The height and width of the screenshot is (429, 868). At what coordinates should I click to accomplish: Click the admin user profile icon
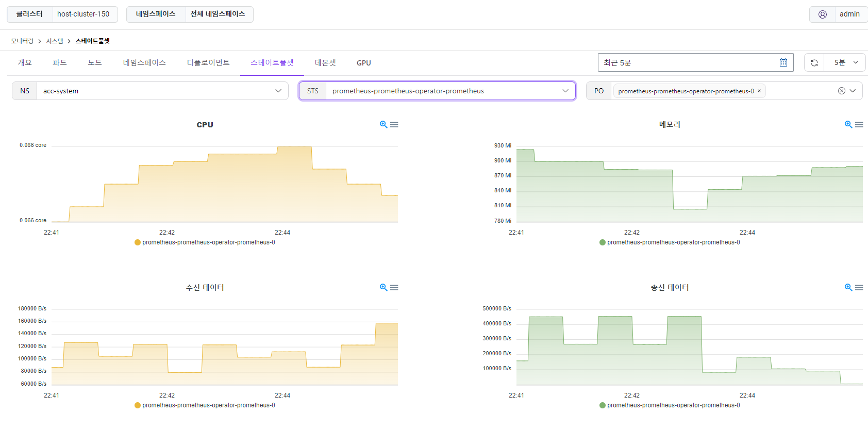[823, 14]
